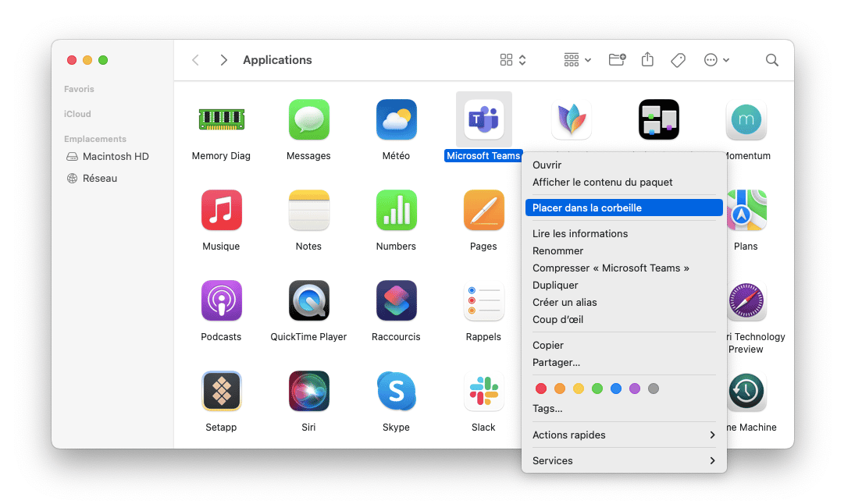Viewport: 862px width, 504px height.
Task: Select the Microsoft Teams app icon
Action: point(484,119)
